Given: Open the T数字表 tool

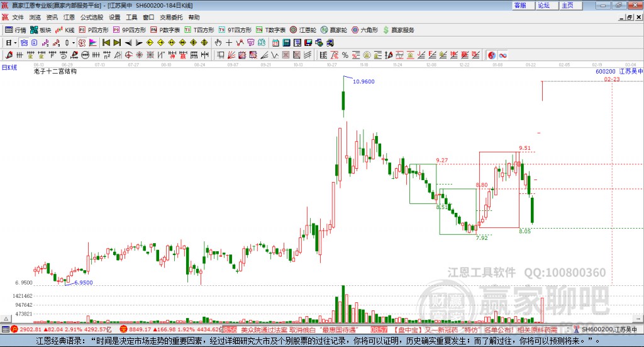Looking at the screenshot, I should pyautogui.click(x=270, y=30).
